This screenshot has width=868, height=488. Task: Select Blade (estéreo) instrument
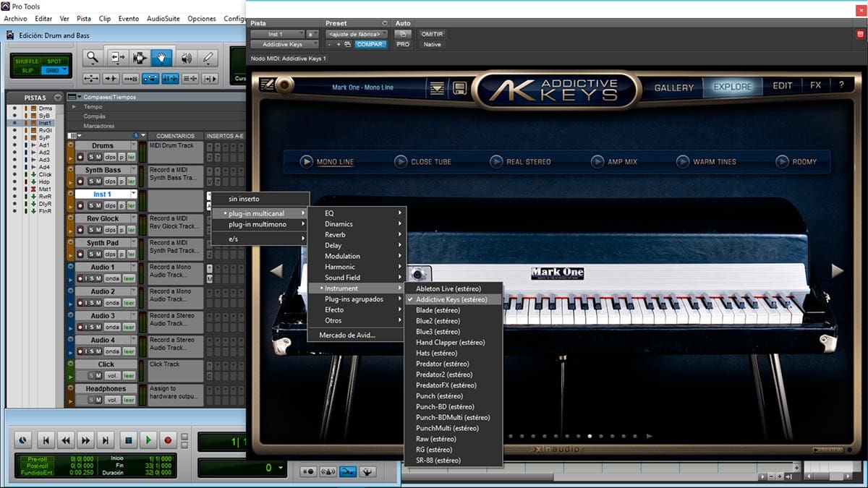pyautogui.click(x=452, y=310)
